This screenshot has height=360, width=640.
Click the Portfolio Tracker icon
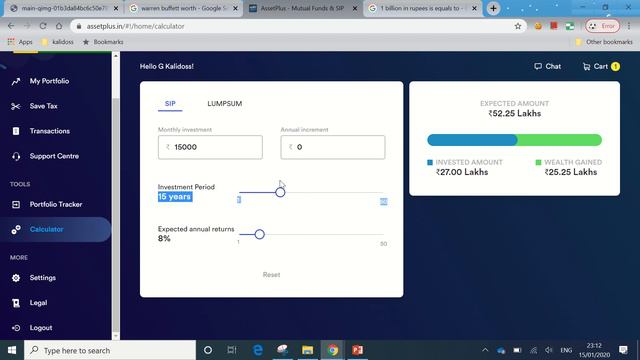click(16, 204)
